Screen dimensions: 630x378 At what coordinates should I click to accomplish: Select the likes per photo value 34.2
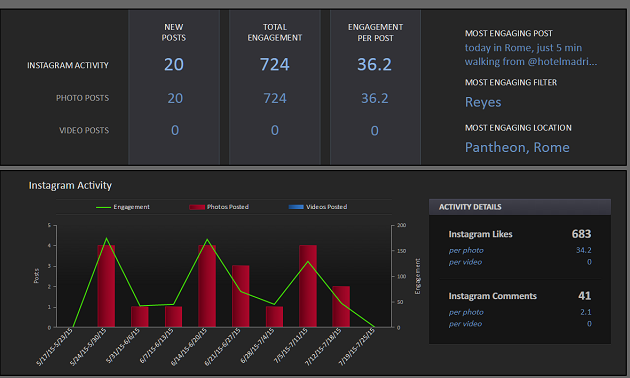tap(583, 250)
